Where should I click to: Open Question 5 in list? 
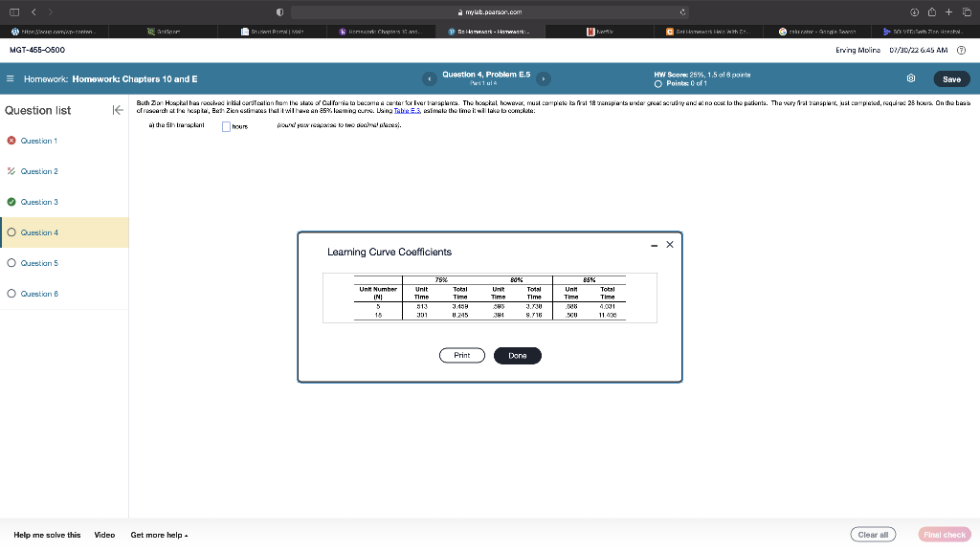(39, 263)
